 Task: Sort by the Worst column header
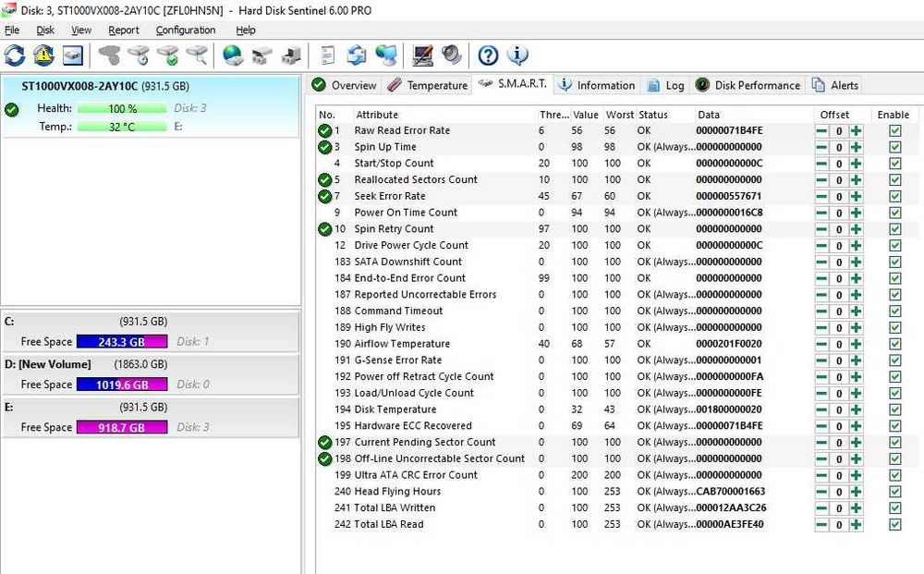click(x=620, y=115)
